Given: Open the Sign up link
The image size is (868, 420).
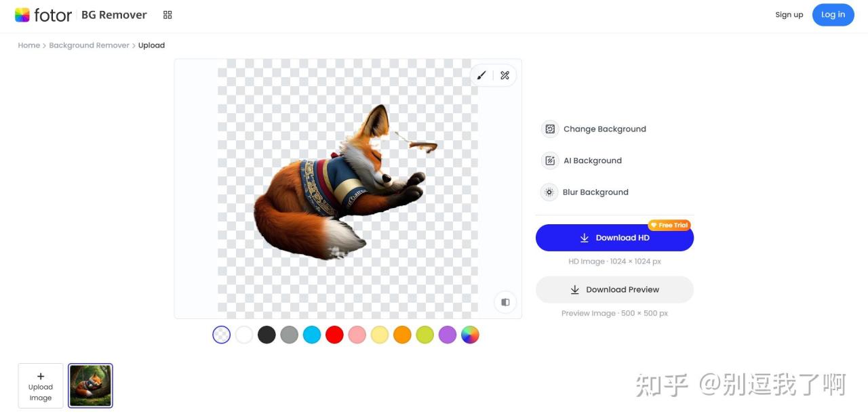Looking at the screenshot, I should tap(789, 15).
